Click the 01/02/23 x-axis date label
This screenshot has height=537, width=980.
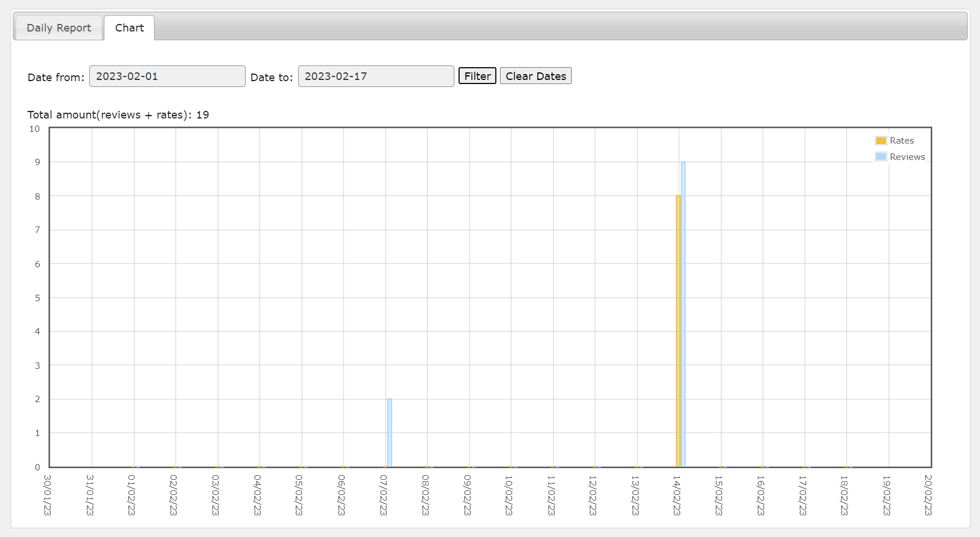tap(132, 495)
